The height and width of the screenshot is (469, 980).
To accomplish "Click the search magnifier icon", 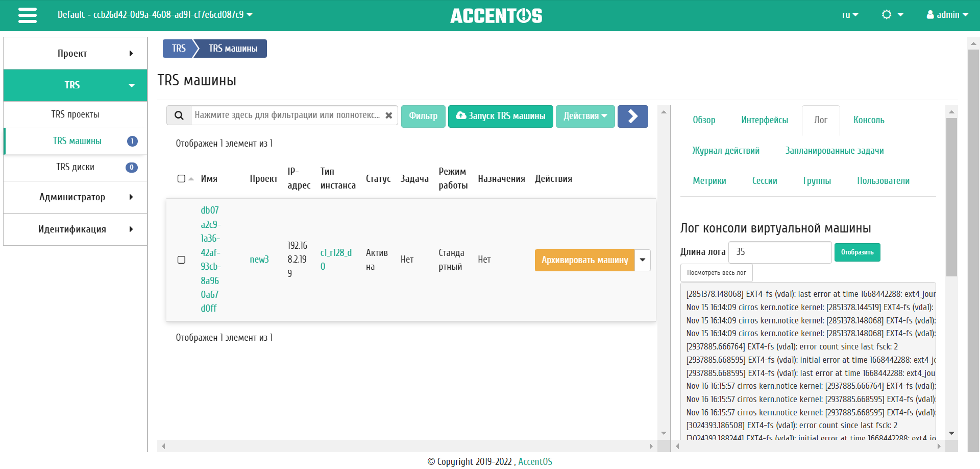I will click(x=179, y=115).
